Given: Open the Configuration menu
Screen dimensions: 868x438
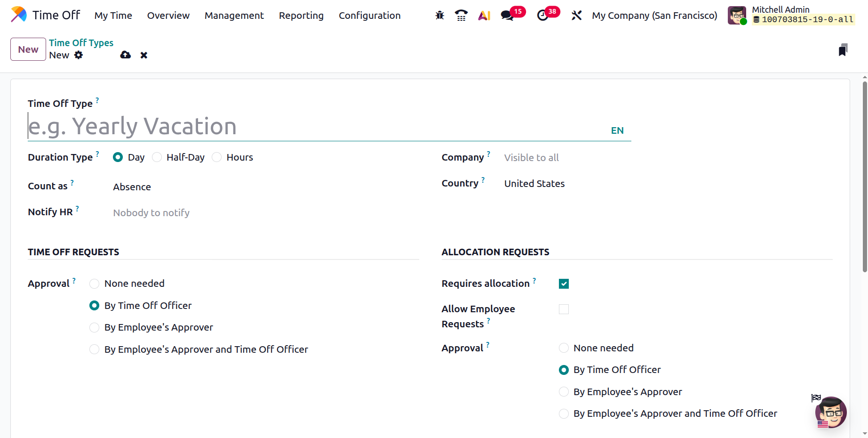Looking at the screenshot, I should [369, 16].
